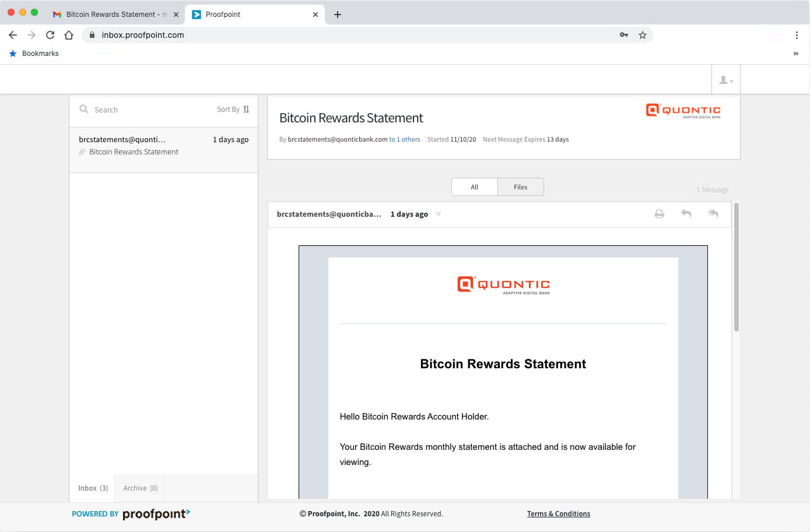Open saved passwords key icon
This screenshot has width=810, height=532.
coord(624,35)
